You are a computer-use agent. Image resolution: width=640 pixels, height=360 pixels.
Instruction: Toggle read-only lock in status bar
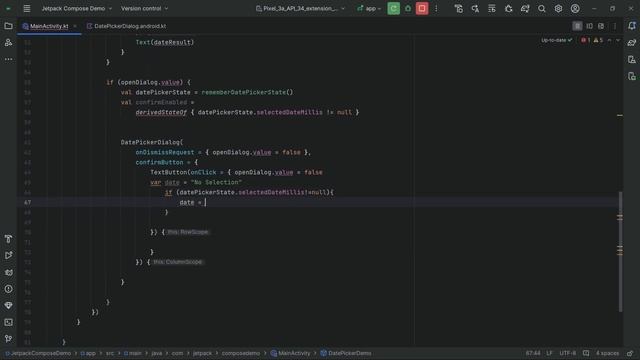pos(630,353)
